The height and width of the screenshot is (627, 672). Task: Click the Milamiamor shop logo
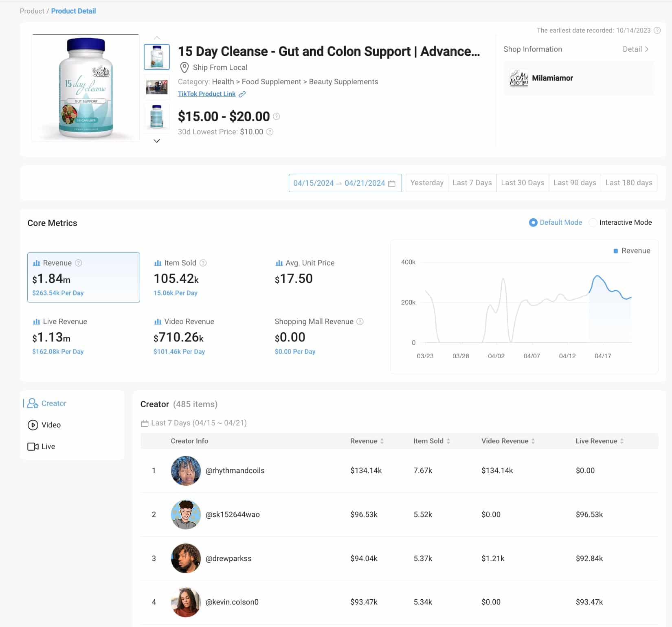pyautogui.click(x=518, y=78)
